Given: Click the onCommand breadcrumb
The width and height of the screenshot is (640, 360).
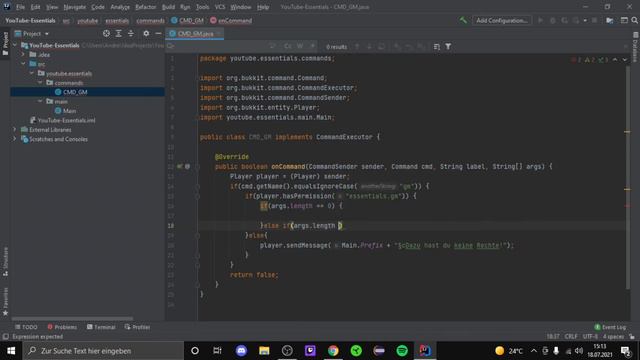Looking at the screenshot, I should tap(231, 20).
